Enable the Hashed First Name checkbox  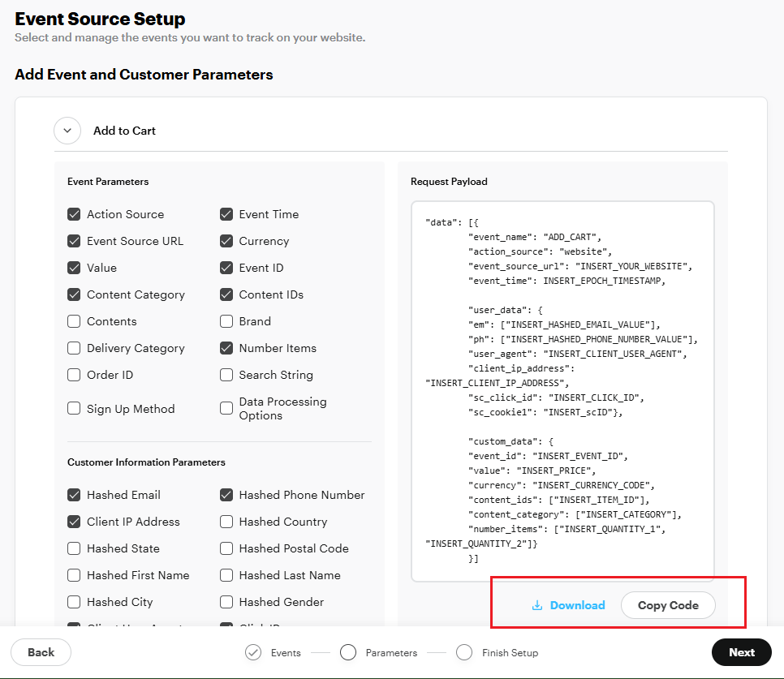[74, 575]
